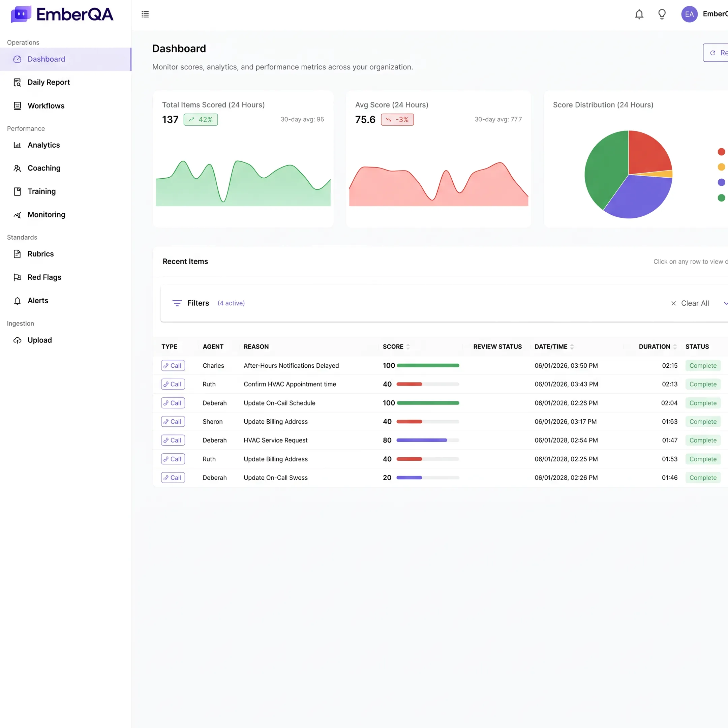This screenshot has height=728, width=728.
Task: Go to Workflows in sidebar
Action: point(66,106)
